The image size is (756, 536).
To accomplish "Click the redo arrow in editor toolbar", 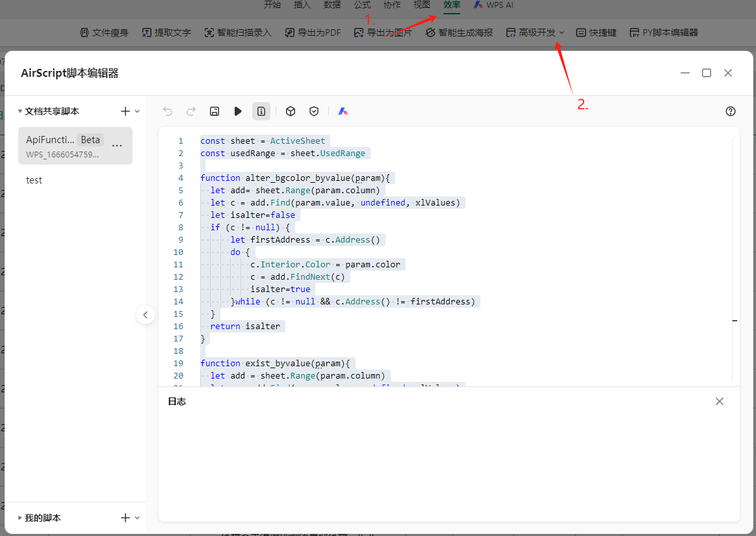I will point(191,111).
